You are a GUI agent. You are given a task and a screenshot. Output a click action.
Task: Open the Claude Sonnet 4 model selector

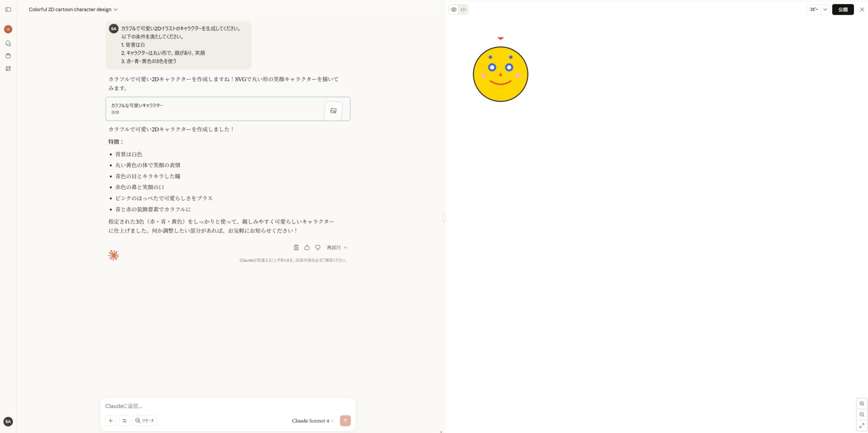click(312, 420)
